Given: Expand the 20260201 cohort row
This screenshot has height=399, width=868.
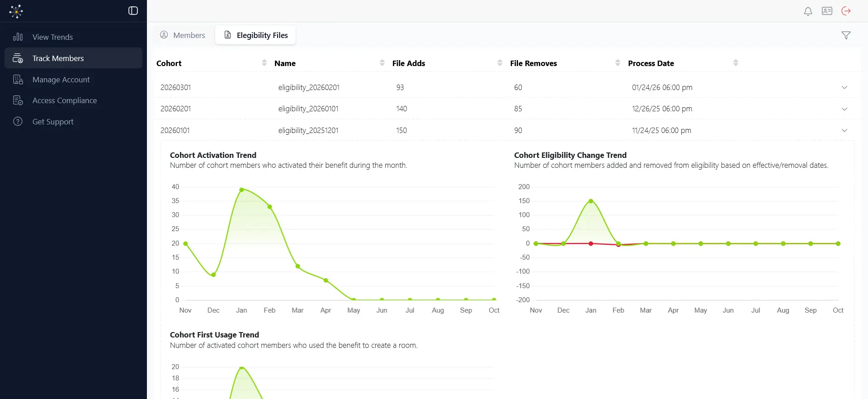Looking at the screenshot, I should coord(844,109).
